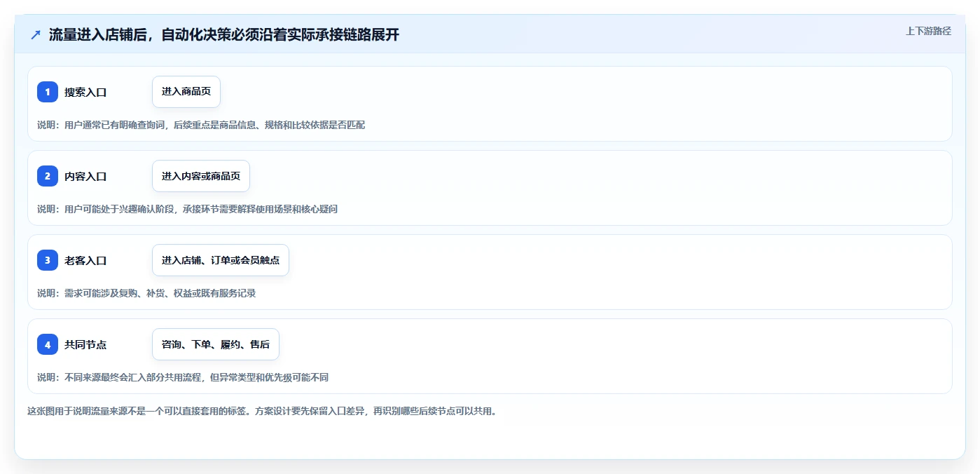Click description starting 说明：不同来源最终会汇入
The height and width of the screenshot is (474, 980).
(183, 377)
